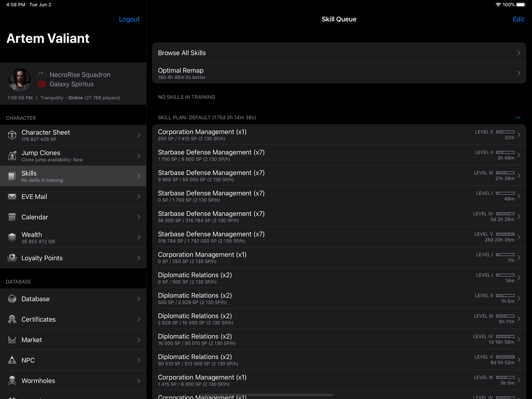Open Corporation Management 0 SP / 250 SP row
The width and height of the screenshot is (532, 399).
coord(339,257)
